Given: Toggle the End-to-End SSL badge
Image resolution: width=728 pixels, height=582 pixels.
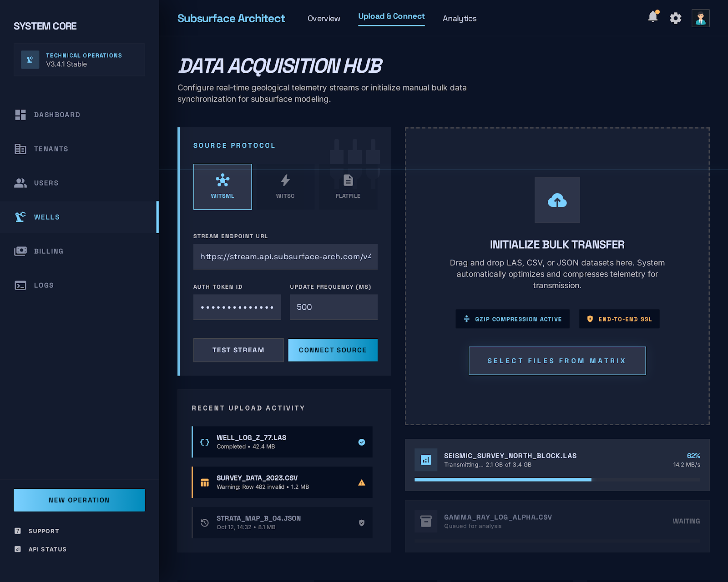Looking at the screenshot, I should pyautogui.click(x=619, y=319).
